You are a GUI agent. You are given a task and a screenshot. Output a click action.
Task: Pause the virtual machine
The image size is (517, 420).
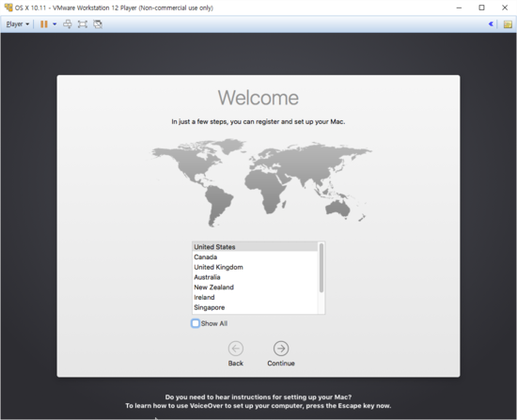click(x=44, y=24)
